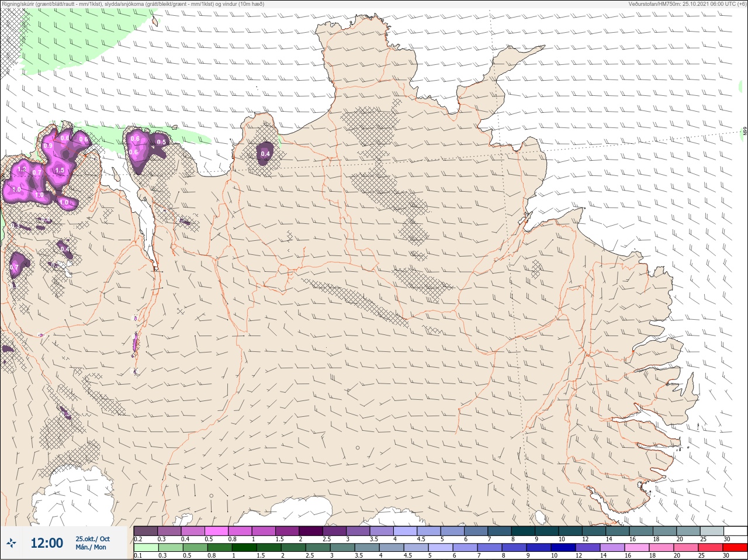
Task: Pick upper legend swatch between 0.2 and 0.3
Action: coord(146,531)
